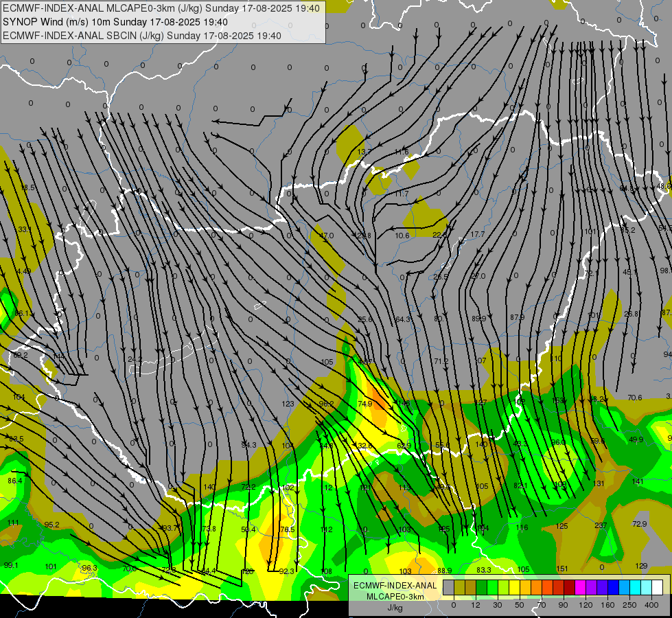Click the legend tick label 400
This screenshot has height=618, width=672.
tap(651, 605)
